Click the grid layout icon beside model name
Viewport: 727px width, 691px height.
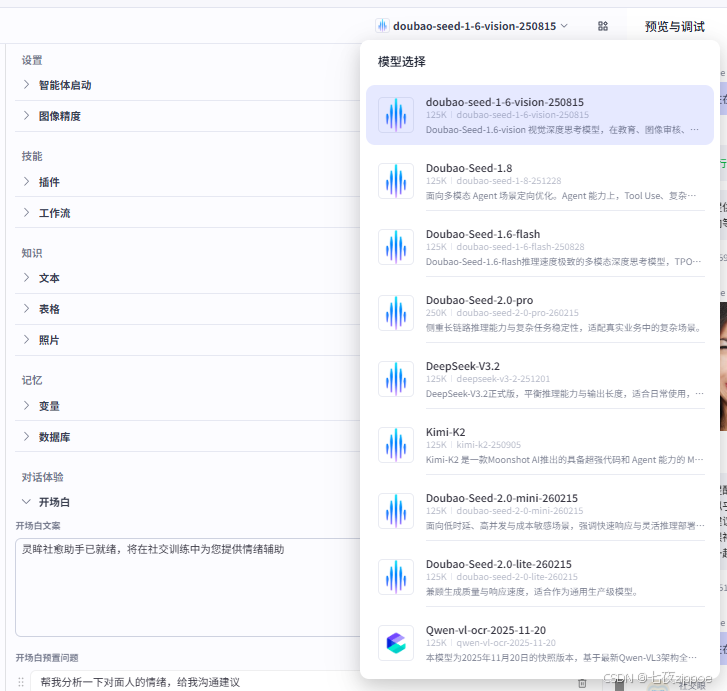pos(602,26)
